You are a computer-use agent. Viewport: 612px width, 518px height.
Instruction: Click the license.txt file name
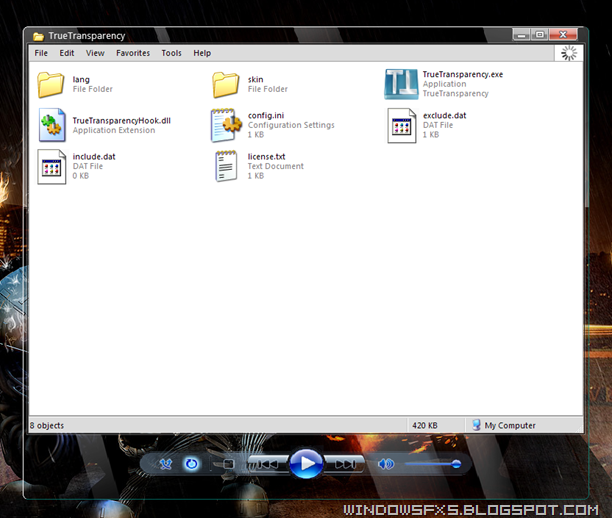(267, 156)
